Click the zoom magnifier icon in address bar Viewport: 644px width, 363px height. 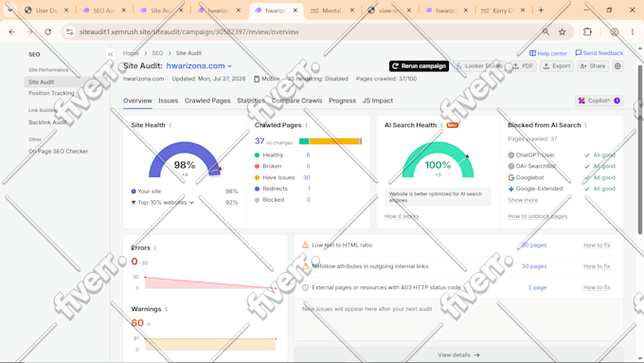point(546,31)
